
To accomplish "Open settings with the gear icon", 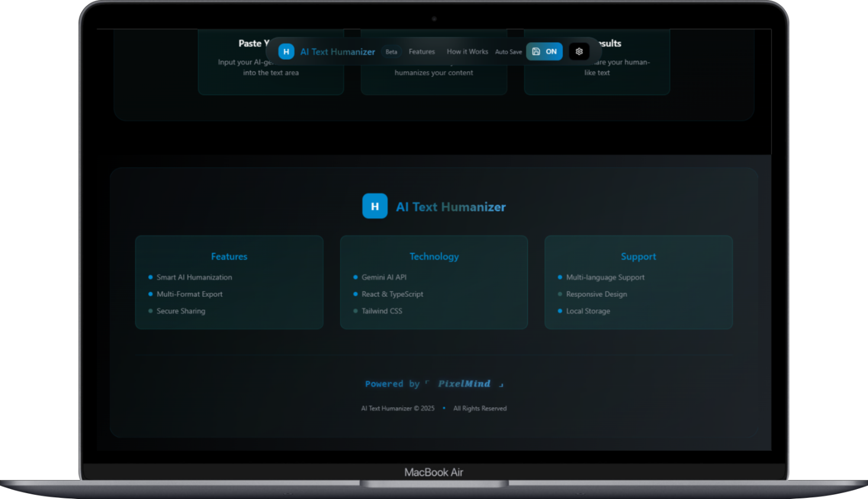I will point(579,52).
